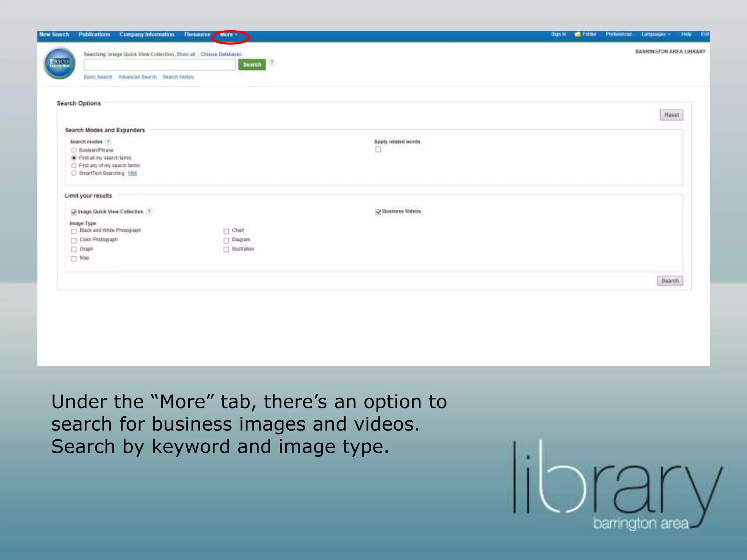Select SmartText Searching mode

point(74,173)
